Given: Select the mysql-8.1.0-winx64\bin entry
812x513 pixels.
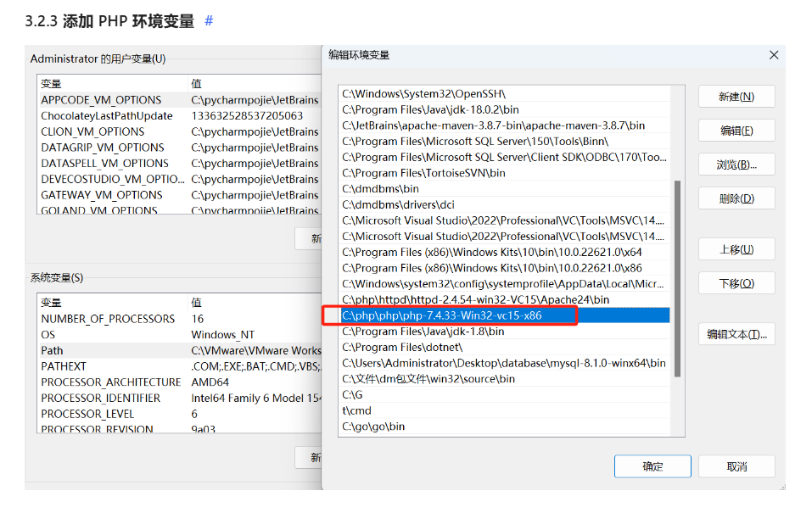Looking at the screenshot, I should (x=505, y=364).
